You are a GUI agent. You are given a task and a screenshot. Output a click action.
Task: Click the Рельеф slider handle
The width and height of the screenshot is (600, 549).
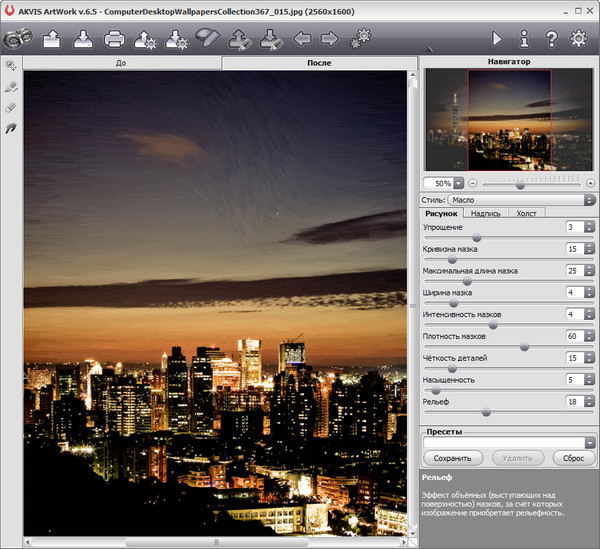(486, 412)
